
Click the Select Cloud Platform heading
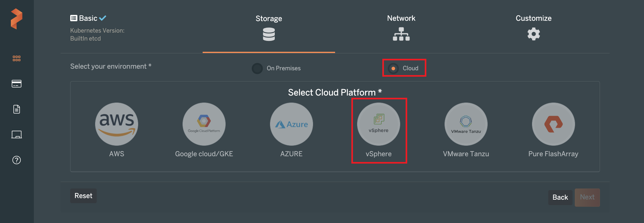[335, 93]
